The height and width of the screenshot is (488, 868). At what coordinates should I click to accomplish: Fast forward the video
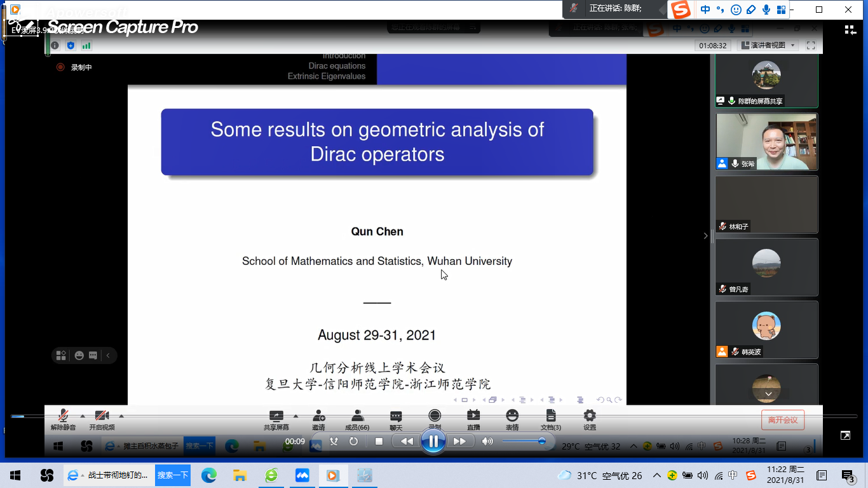click(460, 442)
